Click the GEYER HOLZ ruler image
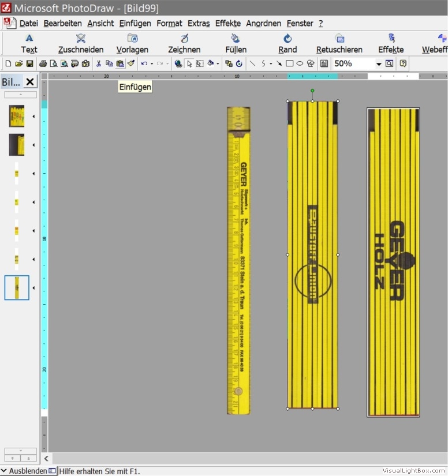Image resolution: width=448 pixels, height=476 pixels. [x=393, y=263]
